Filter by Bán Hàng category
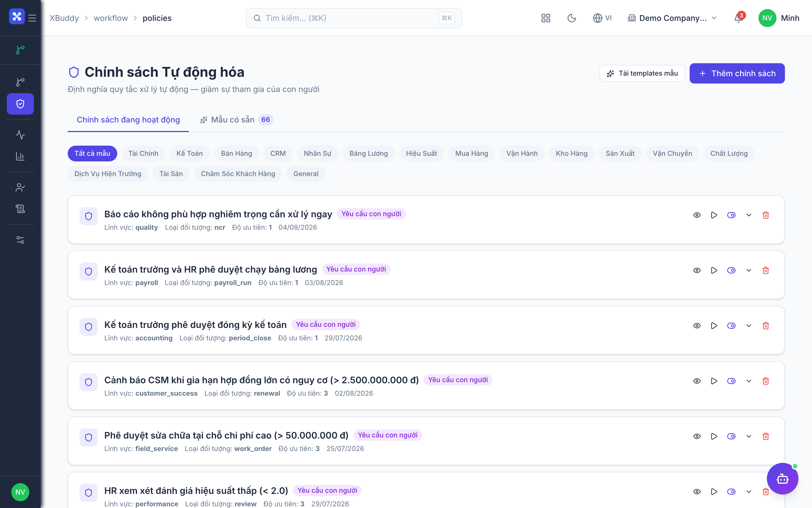The height and width of the screenshot is (508, 812). click(236, 154)
